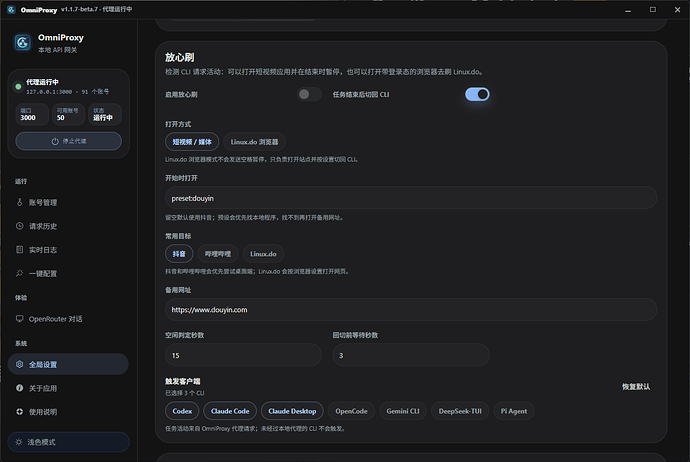
Task: Deselect Claude Desktop trigger client chip
Action: [x=292, y=411]
